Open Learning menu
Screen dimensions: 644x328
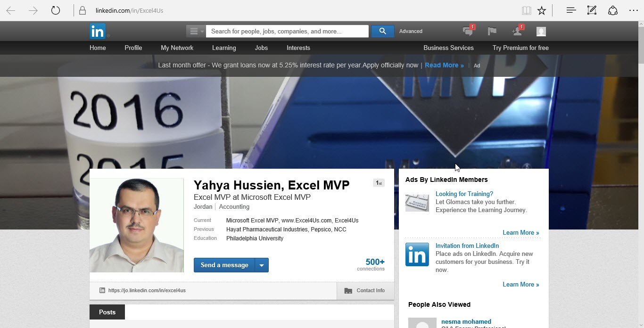click(224, 48)
